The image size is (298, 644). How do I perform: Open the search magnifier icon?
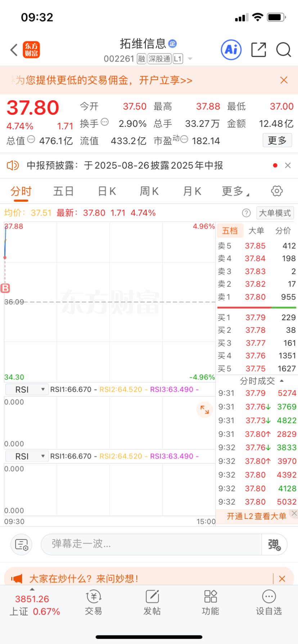click(x=284, y=50)
